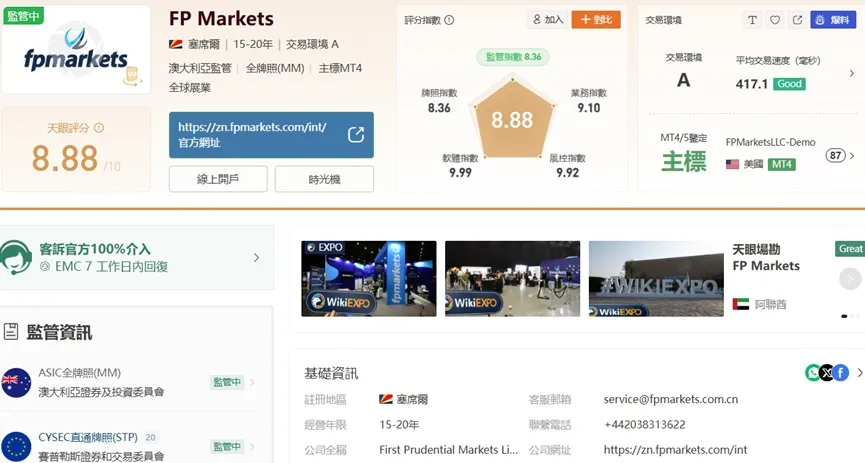Click the X (Twitter) social icon
This screenshot has width=865, height=463.
coord(826,373)
